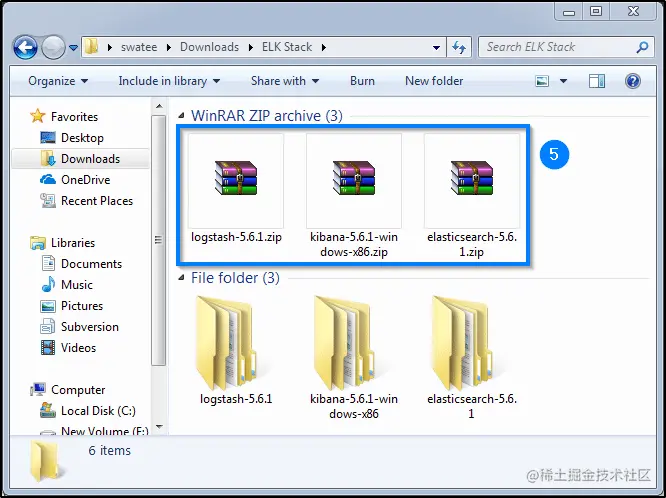Close the Explorer window
The height and width of the screenshot is (498, 666).
tap(633, 11)
